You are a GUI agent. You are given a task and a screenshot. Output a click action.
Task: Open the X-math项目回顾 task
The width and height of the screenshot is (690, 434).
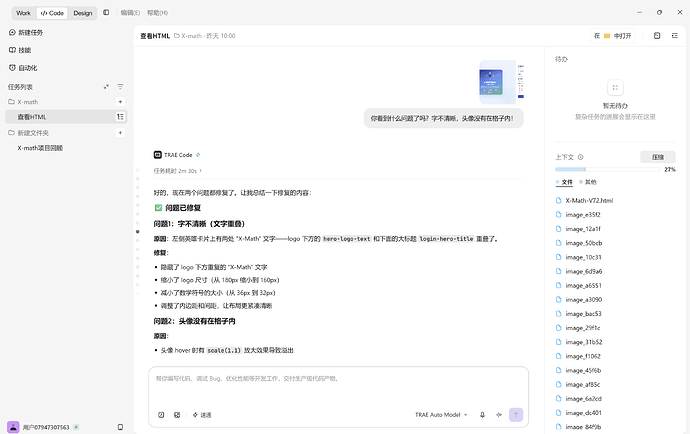[40, 148]
